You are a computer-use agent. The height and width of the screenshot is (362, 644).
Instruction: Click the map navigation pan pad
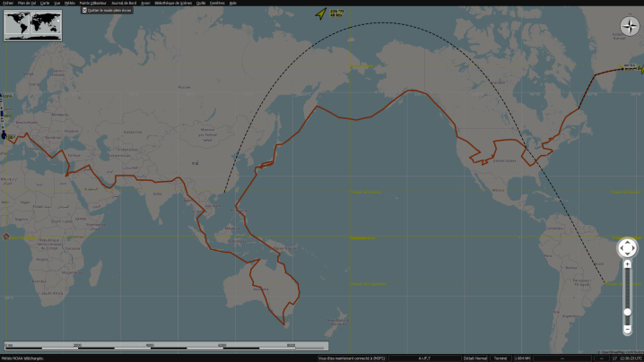(x=627, y=248)
